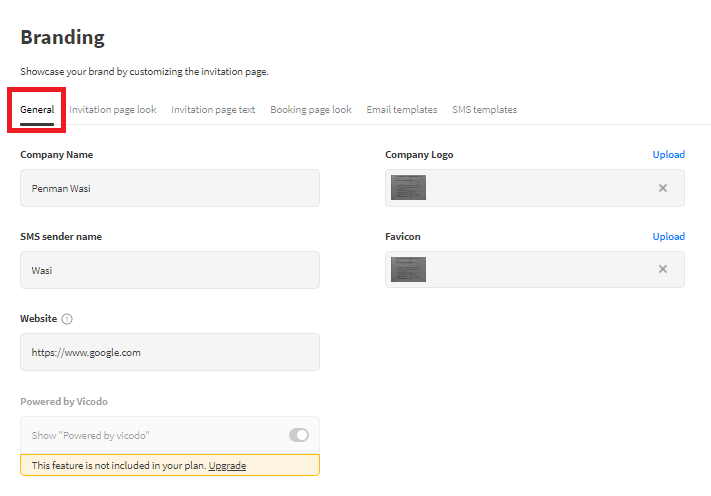Image resolution: width=711 pixels, height=496 pixels.
Task: Remove the Favicon image with X
Action: (662, 269)
